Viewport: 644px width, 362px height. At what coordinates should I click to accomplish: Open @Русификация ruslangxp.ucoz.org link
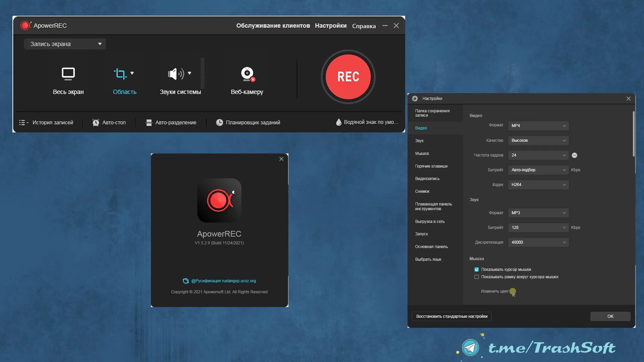[223, 281]
